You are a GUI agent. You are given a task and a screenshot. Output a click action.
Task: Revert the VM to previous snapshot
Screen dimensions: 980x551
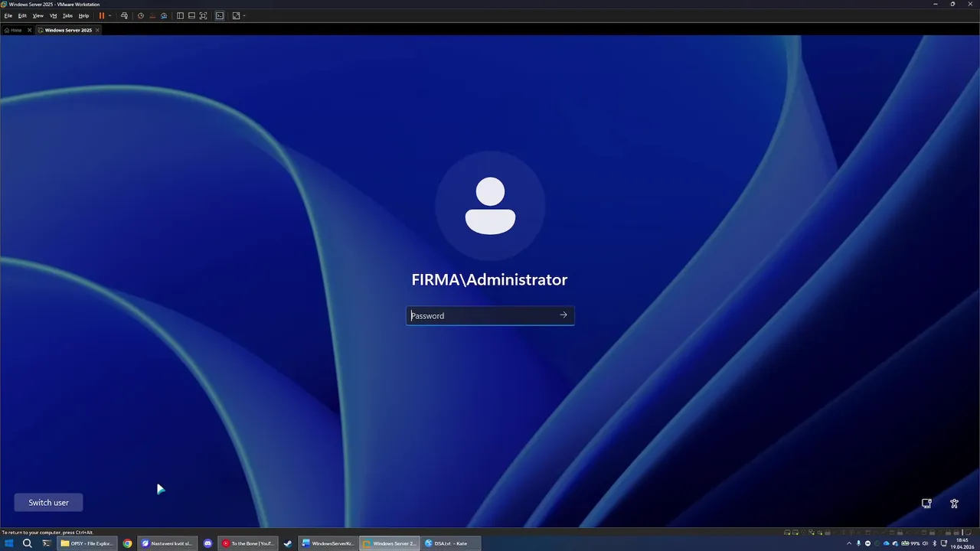[152, 15]
